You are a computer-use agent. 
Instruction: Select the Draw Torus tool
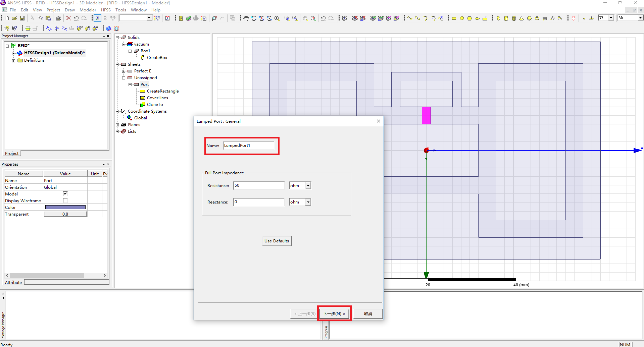(537, 18)
